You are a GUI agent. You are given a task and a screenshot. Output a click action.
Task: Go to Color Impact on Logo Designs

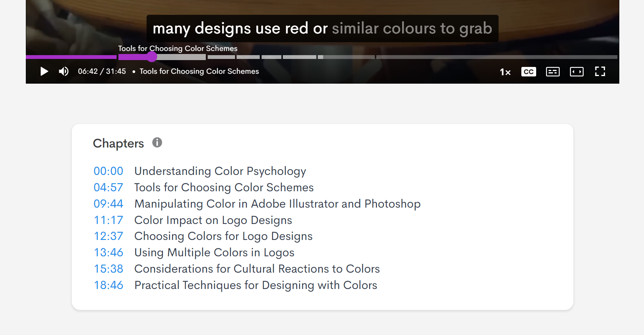pyautogui.click(x=213, y=220)
